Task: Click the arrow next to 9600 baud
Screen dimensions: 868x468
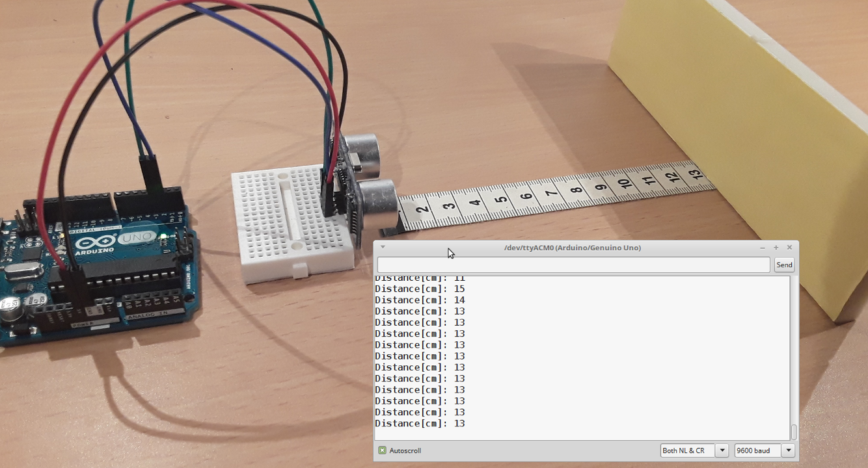Action: (x=789, y=450)
